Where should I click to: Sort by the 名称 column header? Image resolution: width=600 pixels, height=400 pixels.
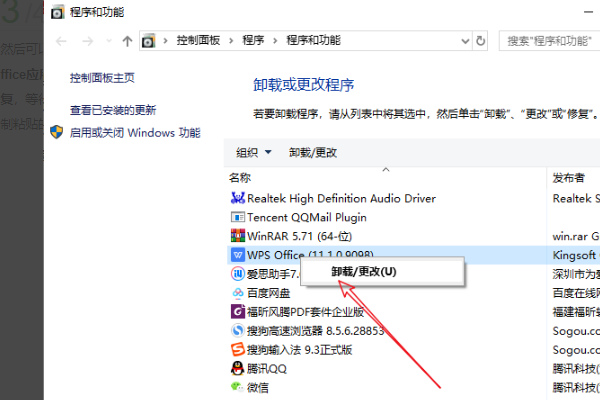tap(240, 178)
